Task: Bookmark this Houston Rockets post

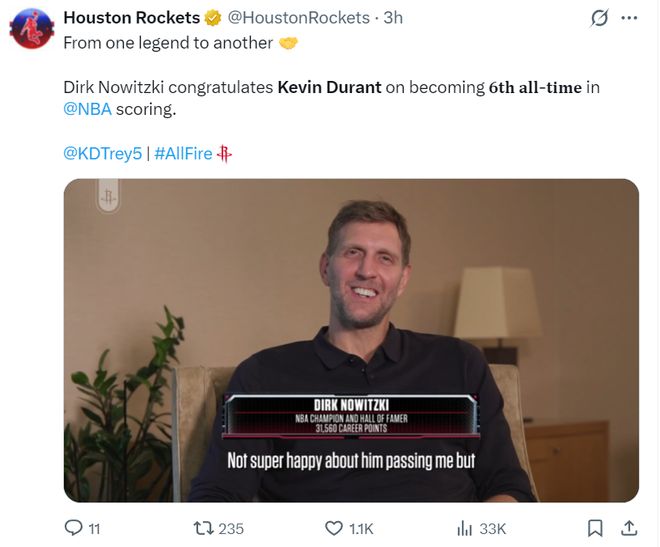Action: pos(595,528)
